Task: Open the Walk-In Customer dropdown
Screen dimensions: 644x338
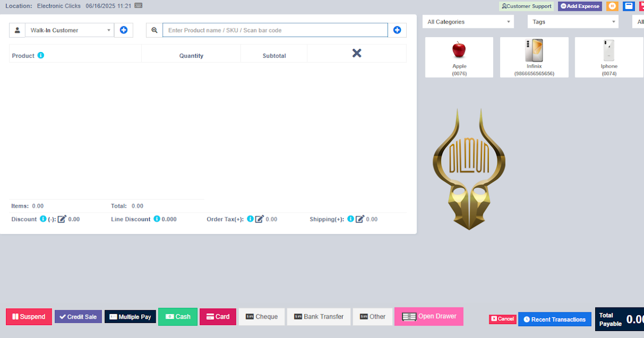Action: point(69,30)
